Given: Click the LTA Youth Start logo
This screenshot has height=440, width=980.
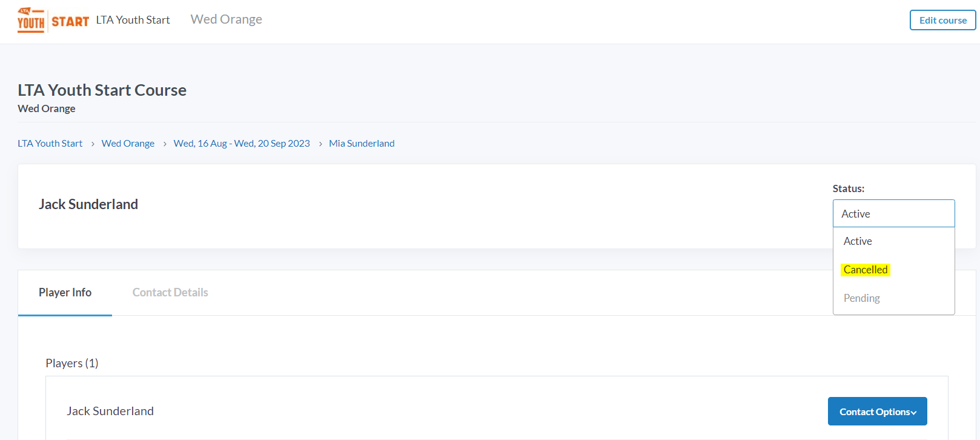Looking at the screenshot, I should click(53, 20).
